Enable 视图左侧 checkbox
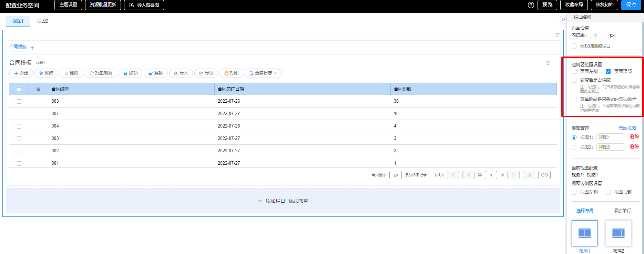This screenshot has height=254, width=644. pyautogui.click(x=574, y=192)
